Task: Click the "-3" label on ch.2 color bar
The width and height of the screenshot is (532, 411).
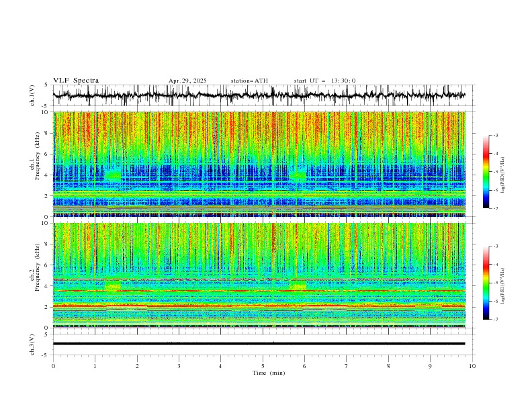Action: point(496,246)
